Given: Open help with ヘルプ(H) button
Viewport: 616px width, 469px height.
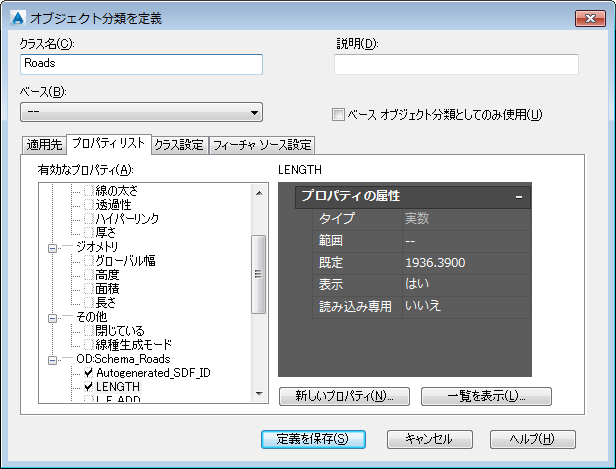Looking at the screenshot, I should 532,439.
